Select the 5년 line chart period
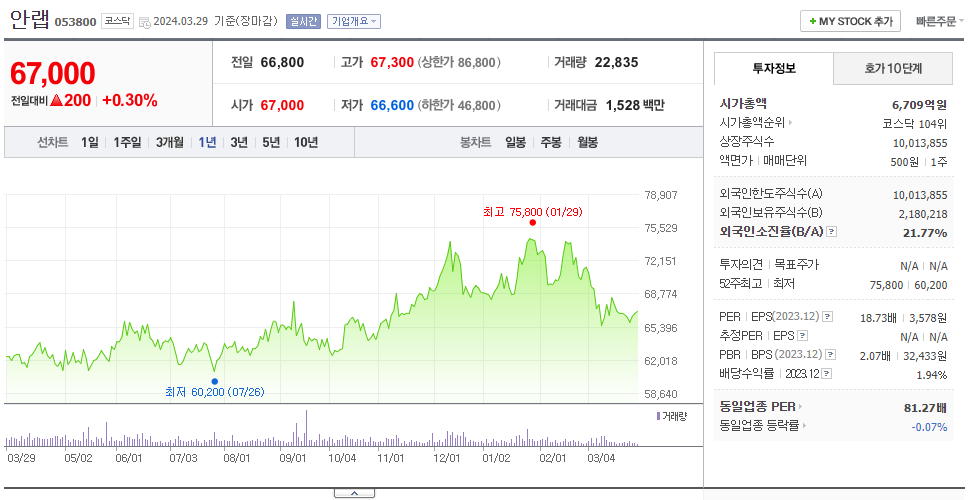The width and height of the screenshot is (968, 500). coord(271,143)
